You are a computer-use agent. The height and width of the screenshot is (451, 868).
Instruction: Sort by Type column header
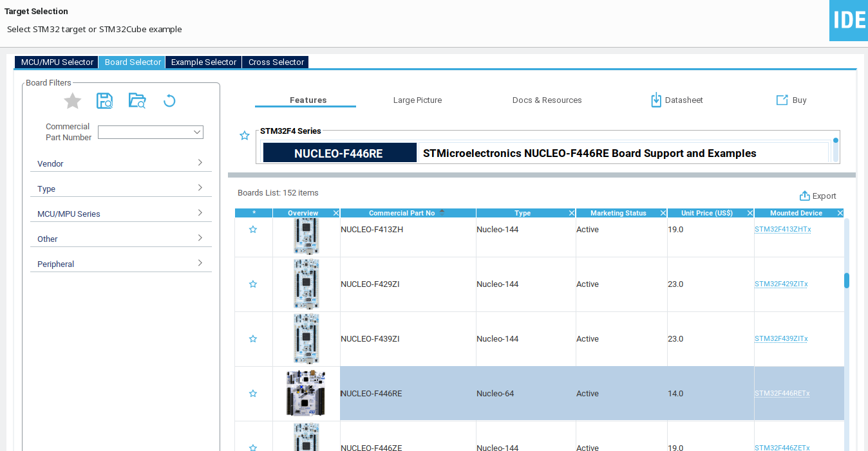click(522, 213)
